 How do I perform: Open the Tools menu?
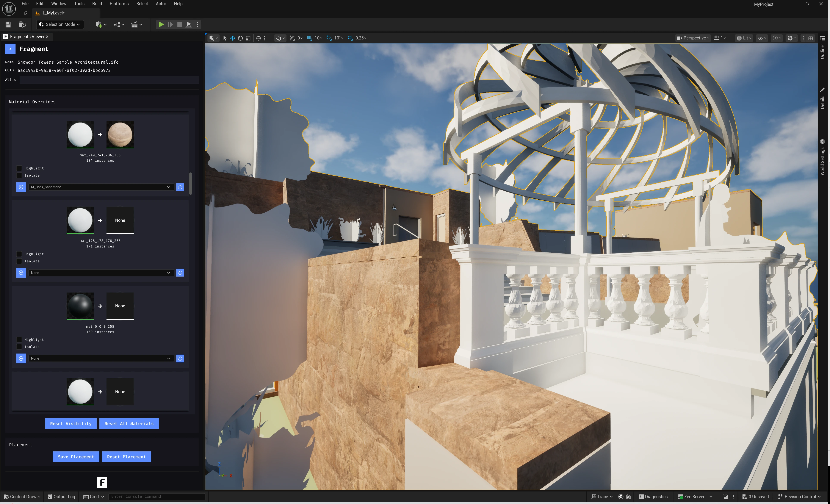[79, 4]
